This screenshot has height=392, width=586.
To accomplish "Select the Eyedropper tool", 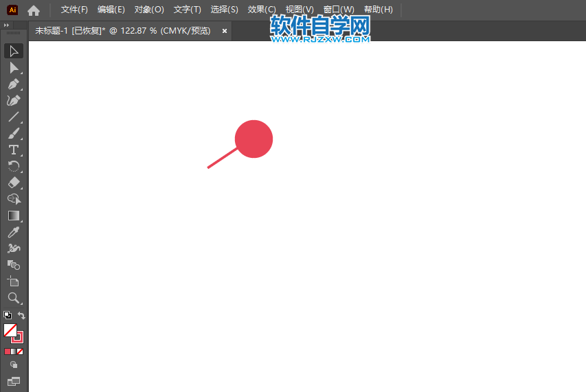I will tap(14, 232).
